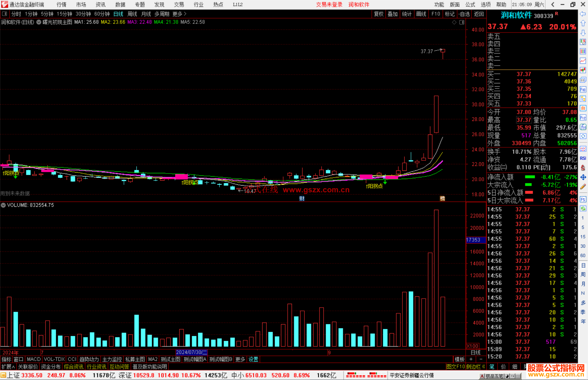Select the 笔 tab below the tick list
Image resolution: width=588 pixels, height=380 pixels.
click(492, 367)
